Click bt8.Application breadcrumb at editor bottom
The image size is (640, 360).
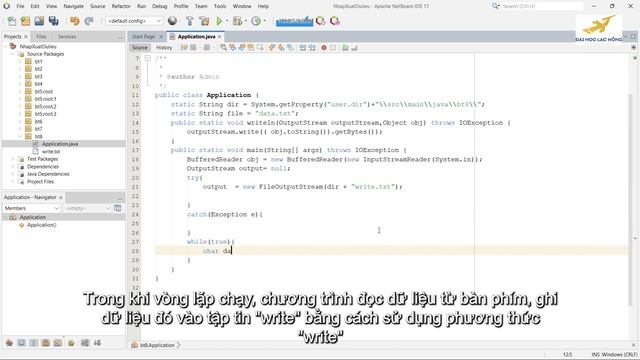point(157,345)
